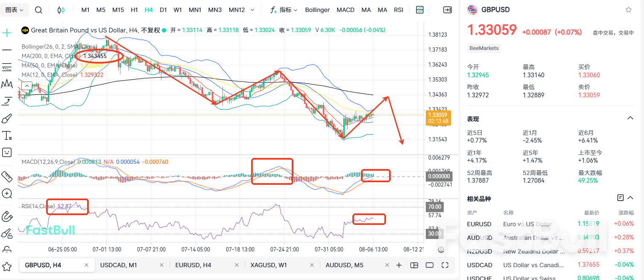644x280 pixels.
Task: Select the ruler measure tool
Action: [7, 176]
